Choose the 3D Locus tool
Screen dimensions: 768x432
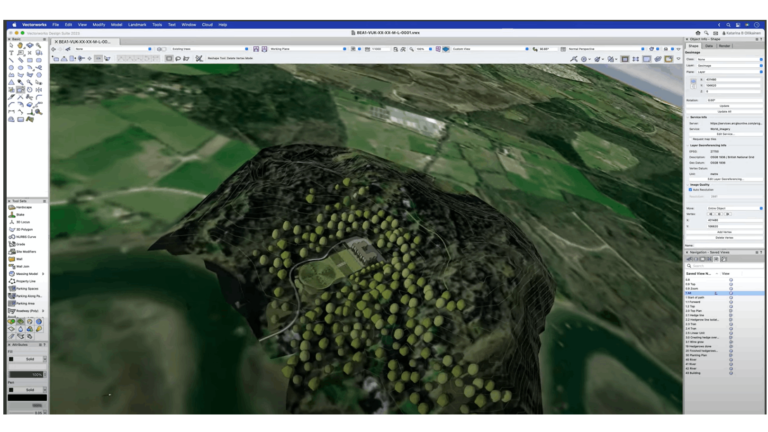click(x=24, y=221)
